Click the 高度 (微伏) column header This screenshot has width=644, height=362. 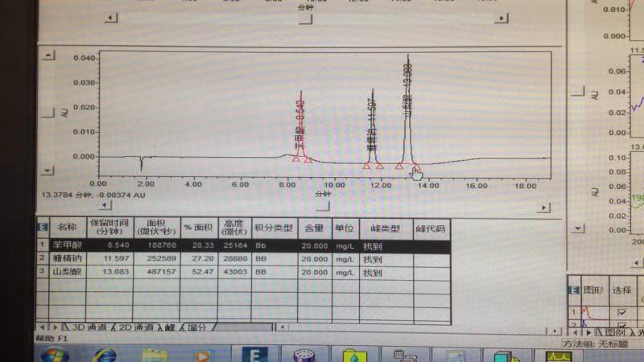click(x=234, y=228)
